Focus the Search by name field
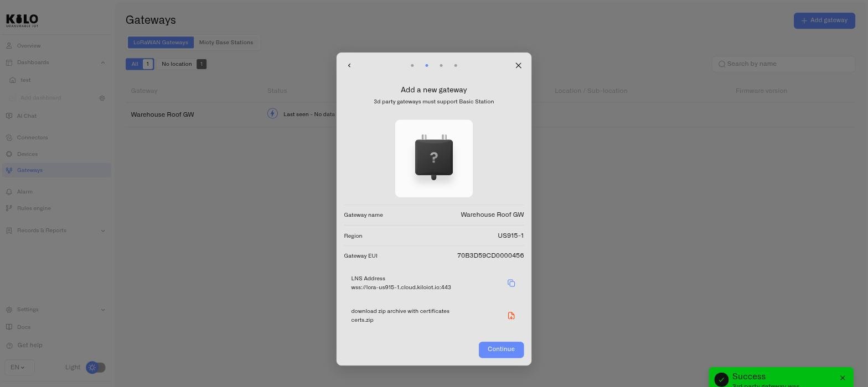 [783, 64]
